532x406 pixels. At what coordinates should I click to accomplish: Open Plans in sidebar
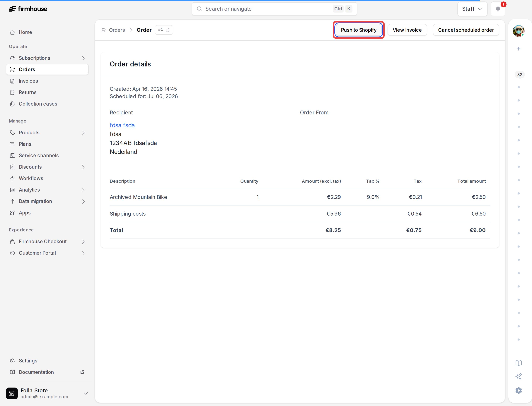point(47,144)
